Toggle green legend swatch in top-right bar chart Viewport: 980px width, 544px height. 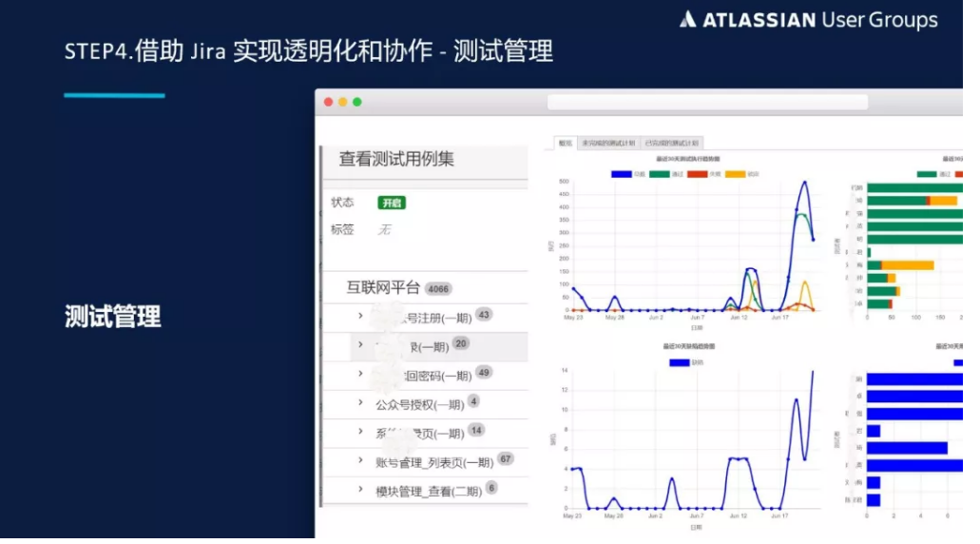pos(927,174)
